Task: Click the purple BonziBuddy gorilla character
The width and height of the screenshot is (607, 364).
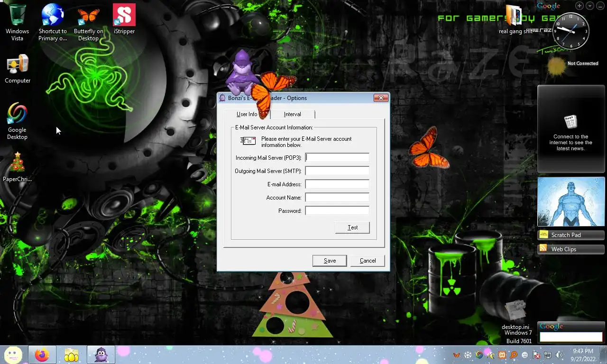Action: click(241, 73)
